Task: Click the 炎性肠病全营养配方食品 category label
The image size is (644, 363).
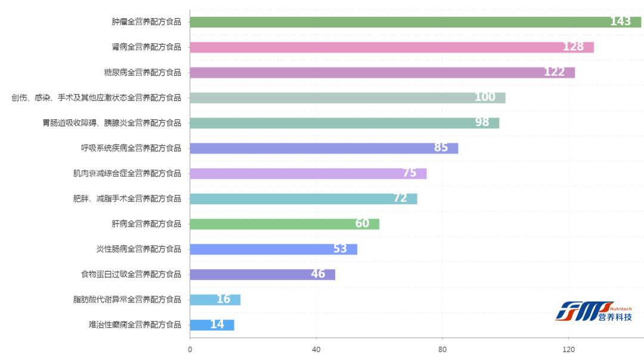Action: (138, 249)
